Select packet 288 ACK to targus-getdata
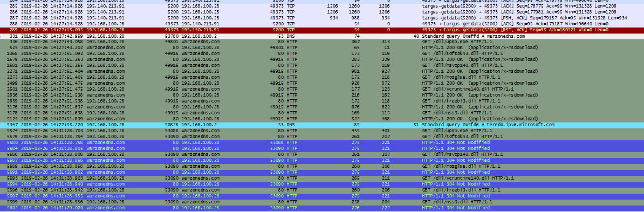Image resolution: width=644 pixels, height=212 pixels. click(x=322, y=24)
